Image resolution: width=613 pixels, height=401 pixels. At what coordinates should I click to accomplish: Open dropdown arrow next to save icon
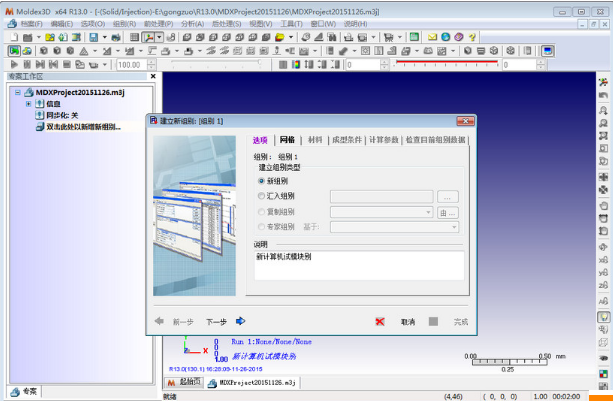[104, 37]
